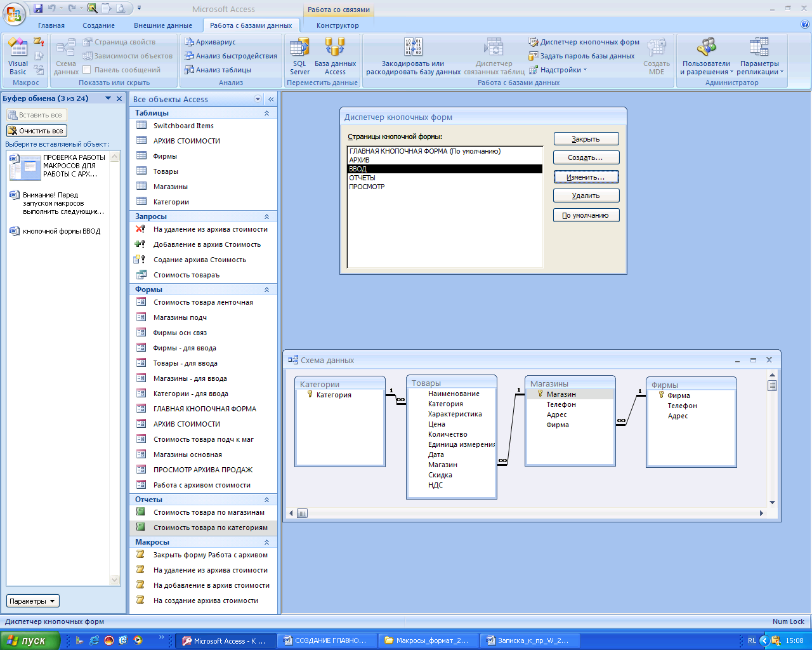The height and width of the screenshot is (650, 812).
Task: Select form ГЛАВНАЯ КНОПОЧНАЯ ФОРМА in navigation
Action: tap(204, 409)
